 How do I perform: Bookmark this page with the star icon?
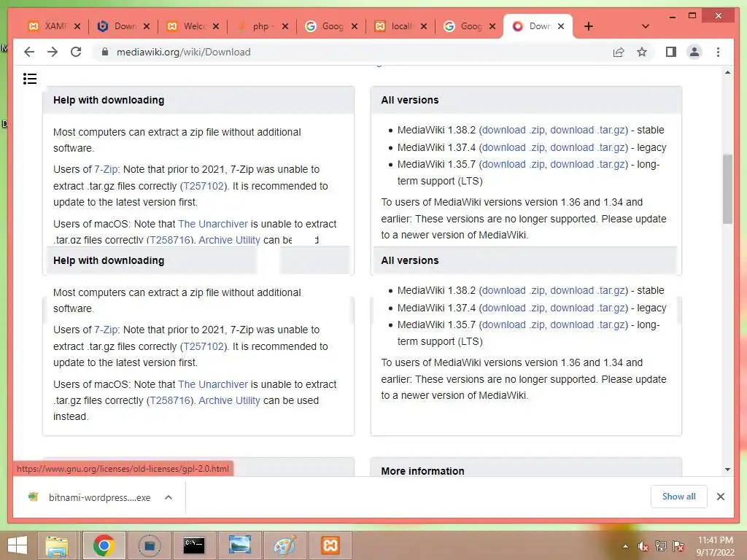642,52
